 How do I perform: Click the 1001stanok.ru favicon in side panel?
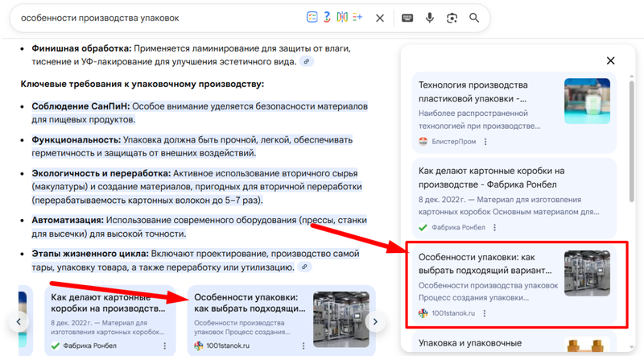click(423, 313)
